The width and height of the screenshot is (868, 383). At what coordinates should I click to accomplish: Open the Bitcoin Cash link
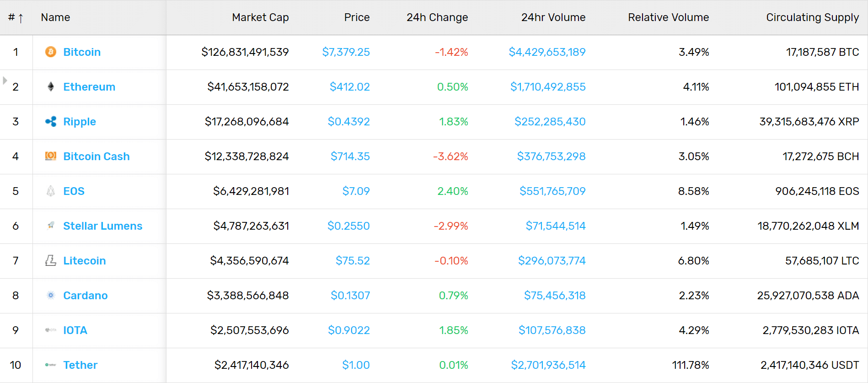coord(96,156)
